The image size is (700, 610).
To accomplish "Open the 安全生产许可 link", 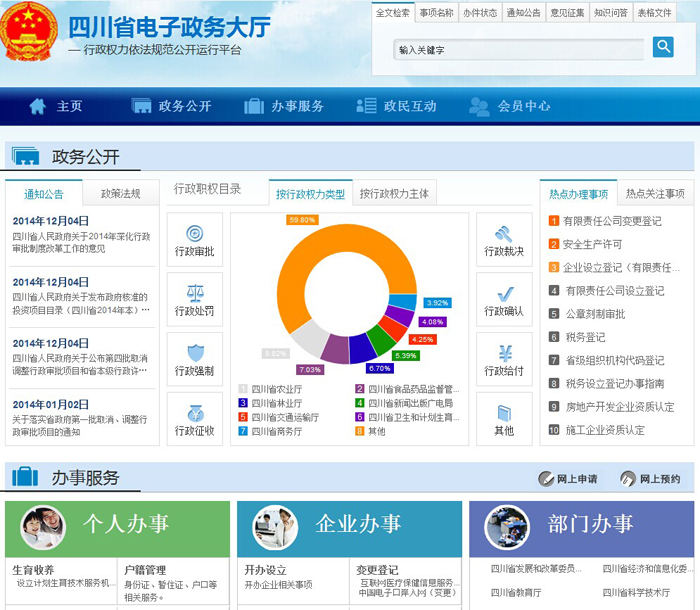I will (591, 244).
